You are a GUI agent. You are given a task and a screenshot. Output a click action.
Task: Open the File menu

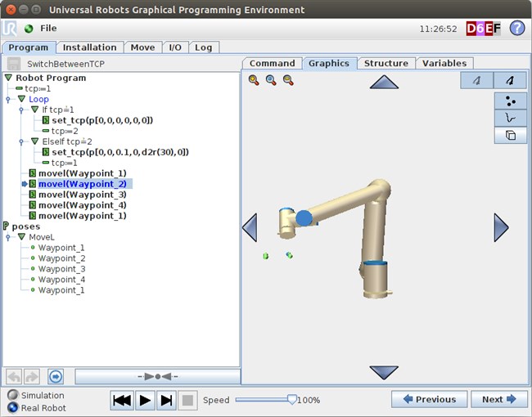[48, 29]
